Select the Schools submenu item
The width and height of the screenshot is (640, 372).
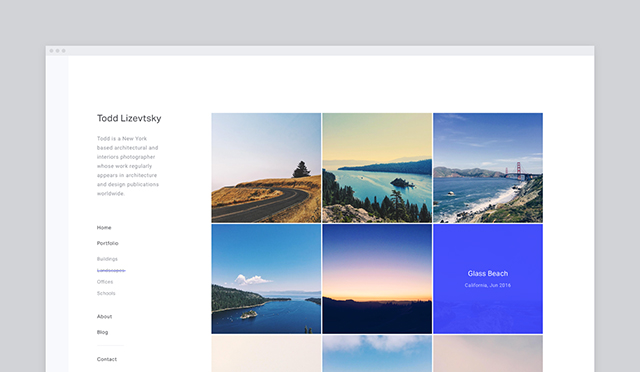tap(106, 293)
